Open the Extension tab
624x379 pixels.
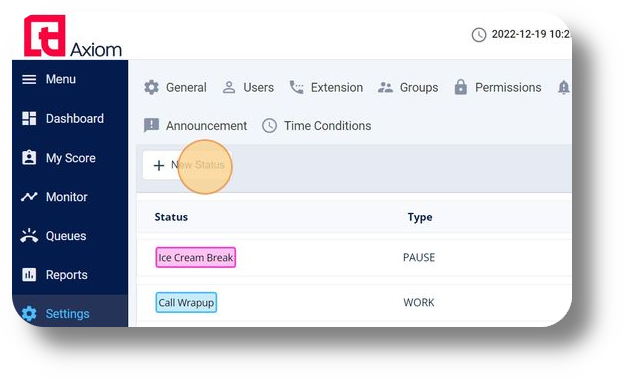coord(326,87)
